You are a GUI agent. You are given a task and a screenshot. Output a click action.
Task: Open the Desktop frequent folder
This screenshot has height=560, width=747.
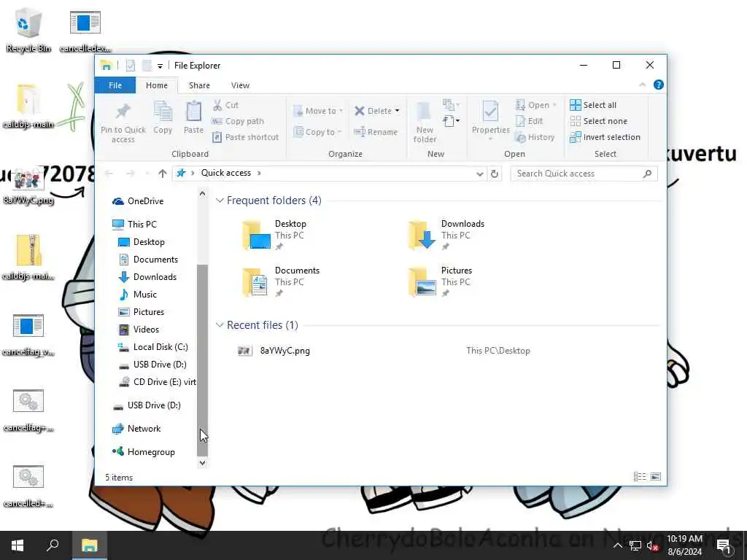(275, 235)
